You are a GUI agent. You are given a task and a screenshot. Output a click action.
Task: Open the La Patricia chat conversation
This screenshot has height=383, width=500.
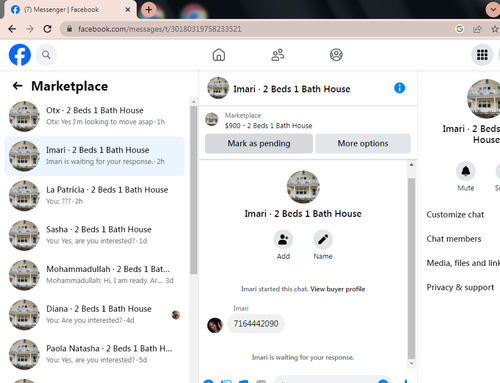[x=94, y=196]
